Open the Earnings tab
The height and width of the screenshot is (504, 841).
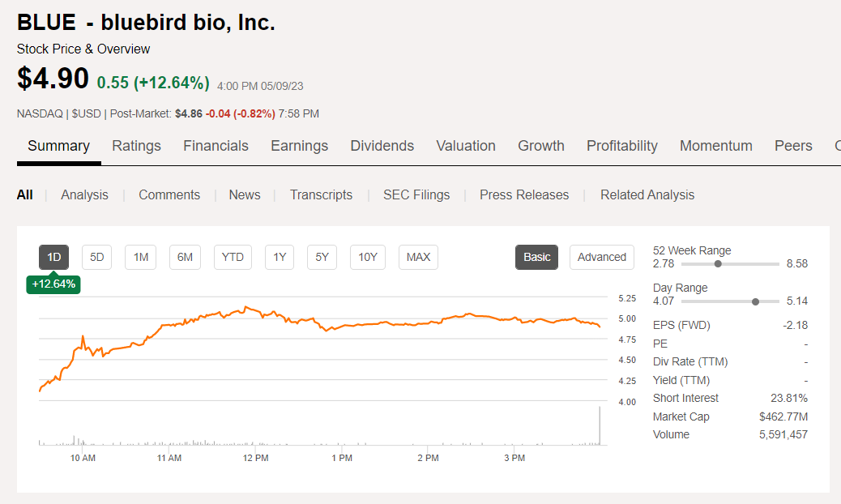[x=299, y=146]
